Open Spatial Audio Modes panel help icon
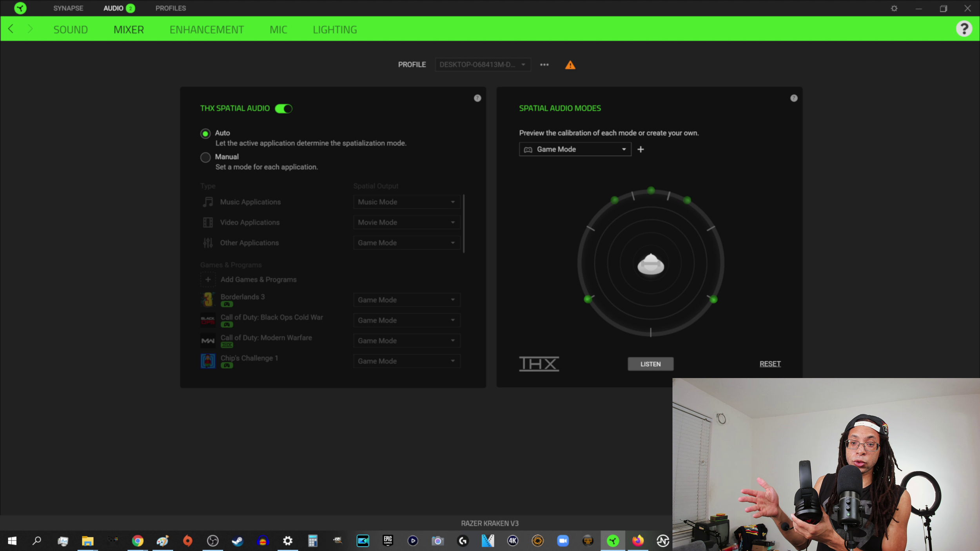Image resolution: width=980 pixels, height=551 pixels. (x=793, y=98)
